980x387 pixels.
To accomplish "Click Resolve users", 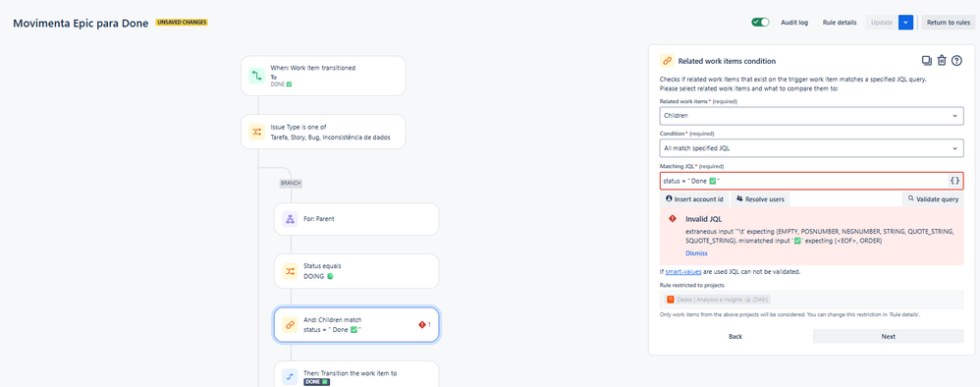I will click(761, 198).
